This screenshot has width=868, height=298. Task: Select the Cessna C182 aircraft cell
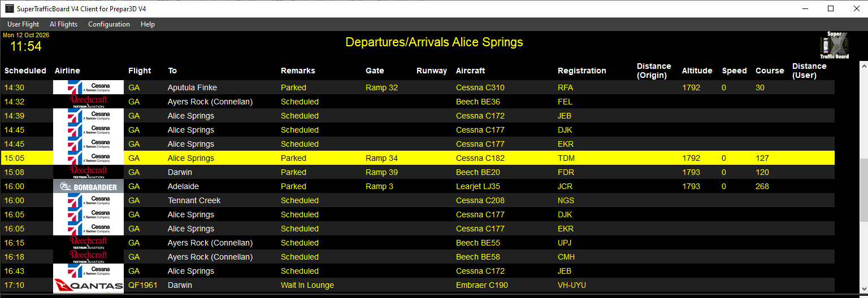[x=480, y=158]
